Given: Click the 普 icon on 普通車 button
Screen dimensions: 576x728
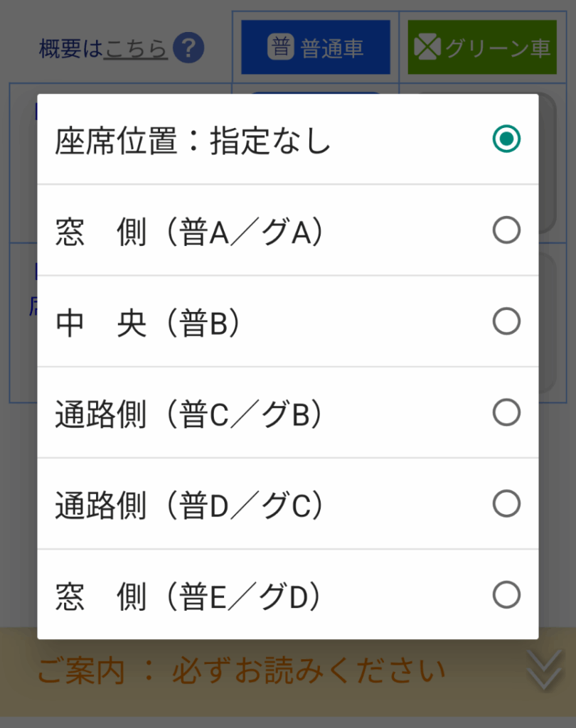Looking at the screenshot, I should click(x=281, y=48).
